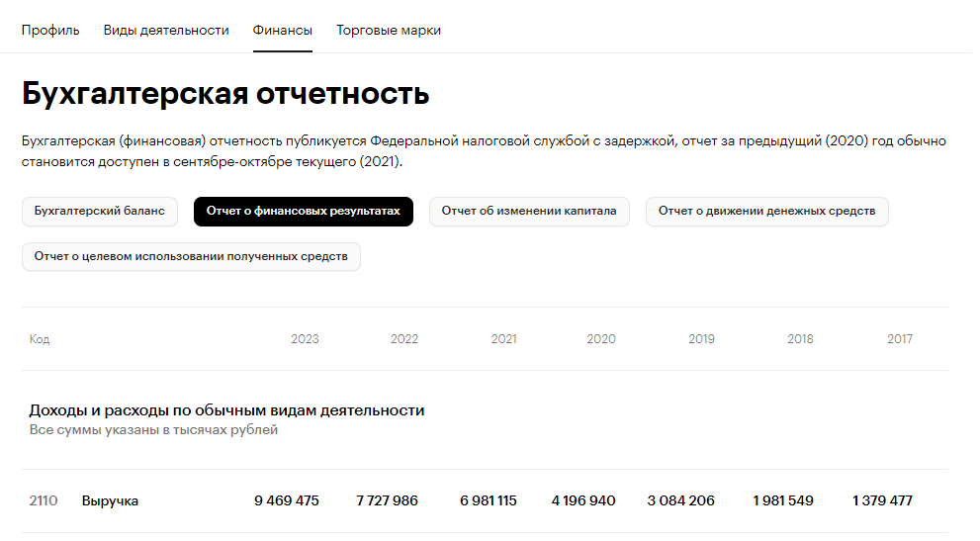Select the Финансы tab

[x=283, y=31]
